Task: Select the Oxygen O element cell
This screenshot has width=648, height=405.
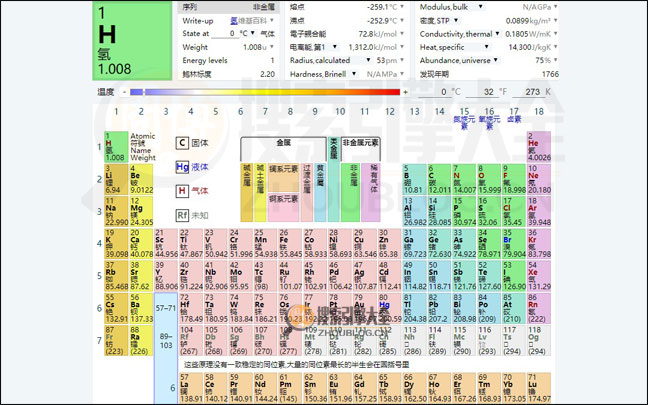Action: (489, 179)
